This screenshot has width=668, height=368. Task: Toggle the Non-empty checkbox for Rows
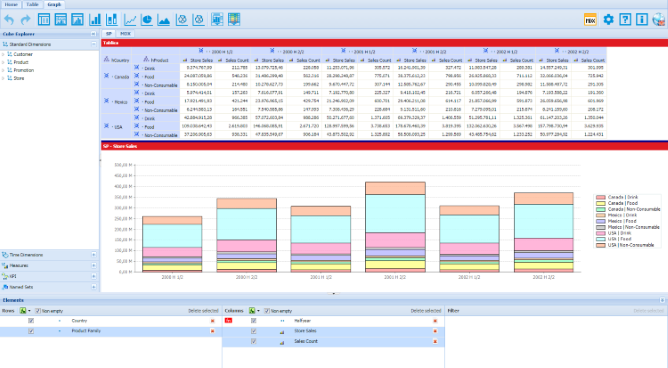[38, 311]
